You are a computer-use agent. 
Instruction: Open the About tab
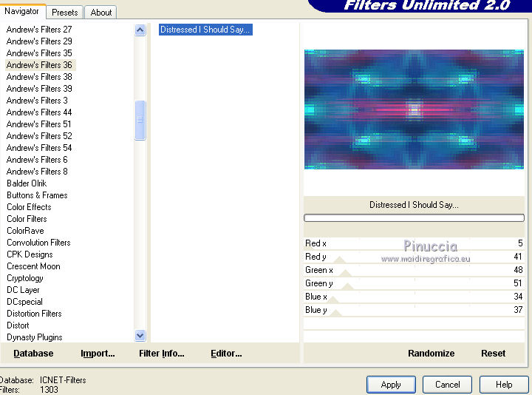click(100, 13)
